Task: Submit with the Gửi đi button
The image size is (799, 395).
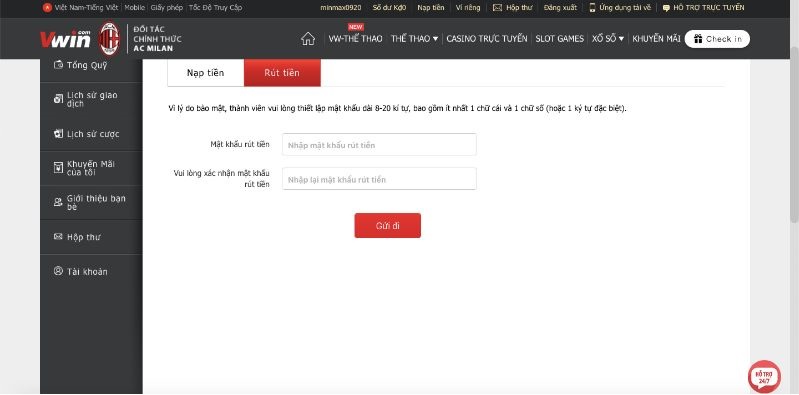Action: 387,226
